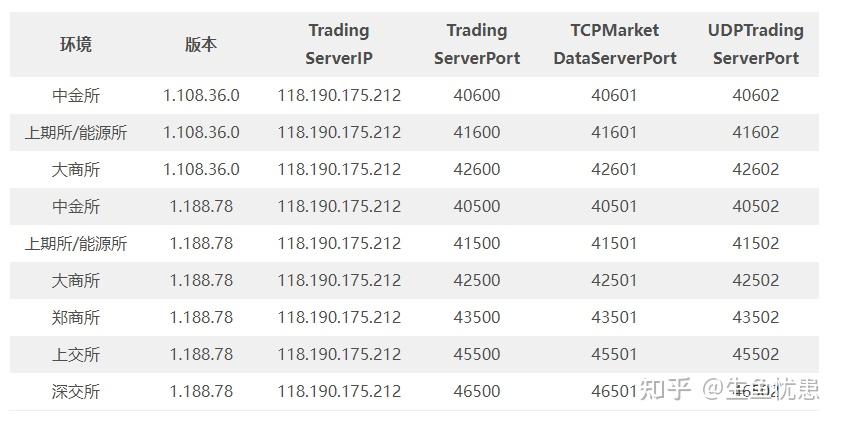The height and width of the screenshot is (423, 841).
Task: Click the 上交所 row label
Action: coord(76,354)
